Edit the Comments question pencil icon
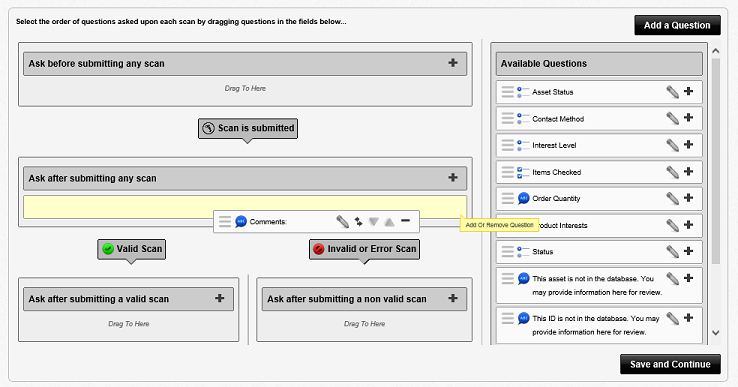This screenshot has width=738, height=387. tap(343, 221)
